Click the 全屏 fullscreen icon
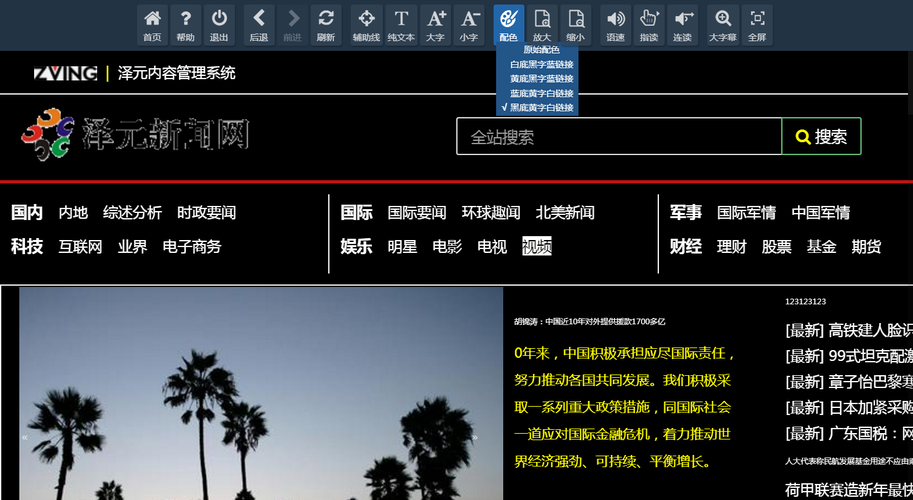 click(x=757, y=25)
